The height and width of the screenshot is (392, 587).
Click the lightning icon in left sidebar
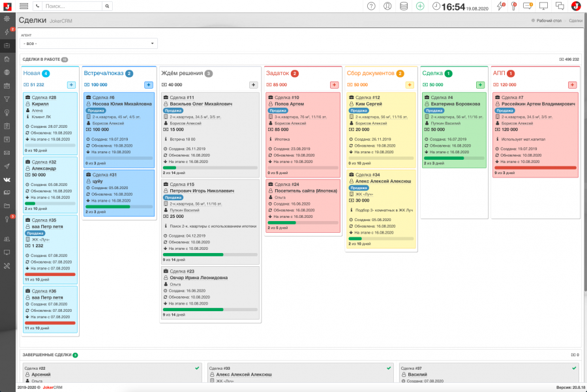coord(7,32)
